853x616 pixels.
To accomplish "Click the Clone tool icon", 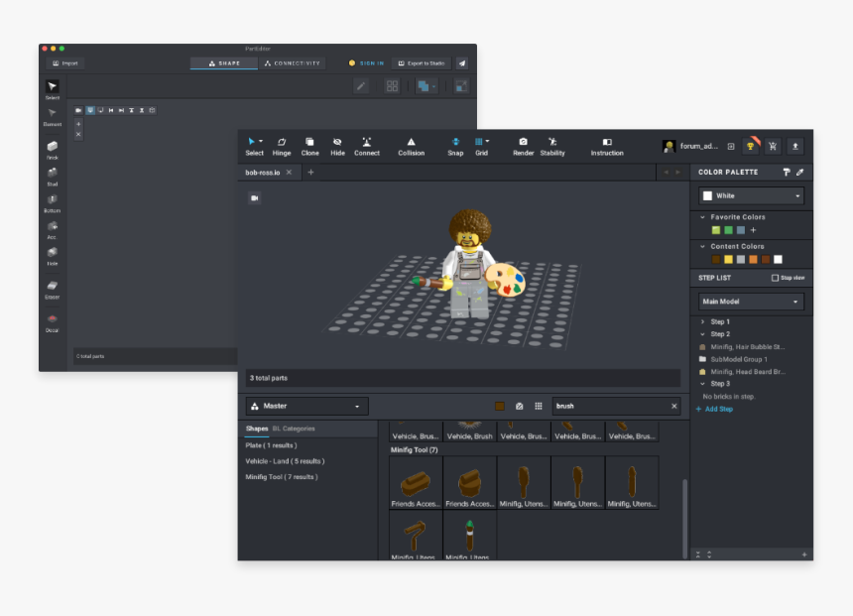I will pyautogui.click(x=309, y=146).
